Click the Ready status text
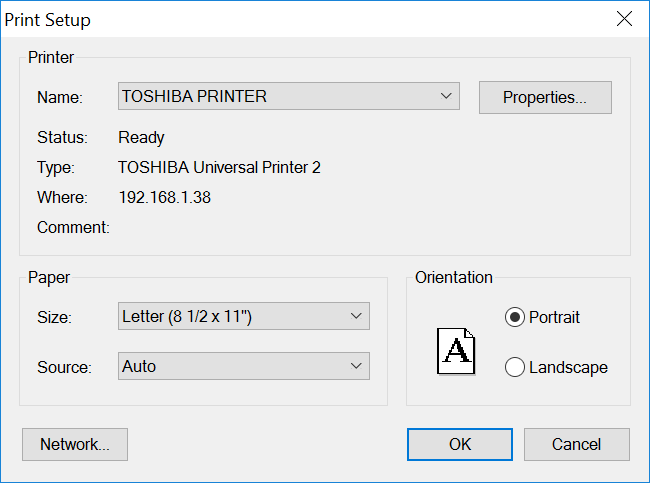This screenshot has width=650, height=483. [x=141, y=138]
